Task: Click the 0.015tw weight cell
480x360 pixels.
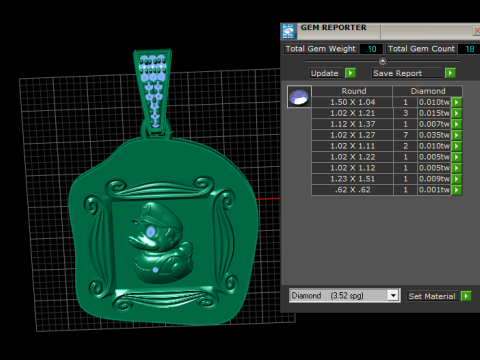Action: point(434,113)
